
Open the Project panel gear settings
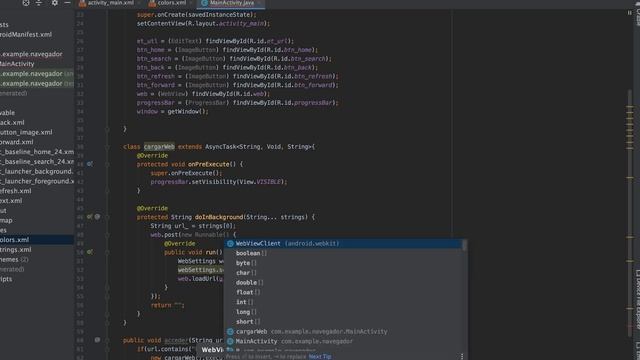click(x=54, y=3)
